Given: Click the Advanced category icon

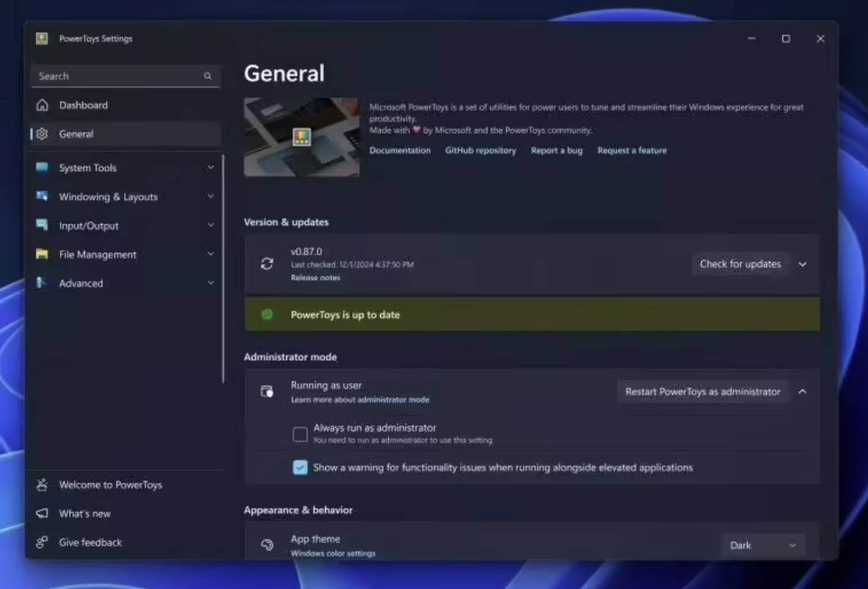Looking at the screenshot, I should [41, 282].
